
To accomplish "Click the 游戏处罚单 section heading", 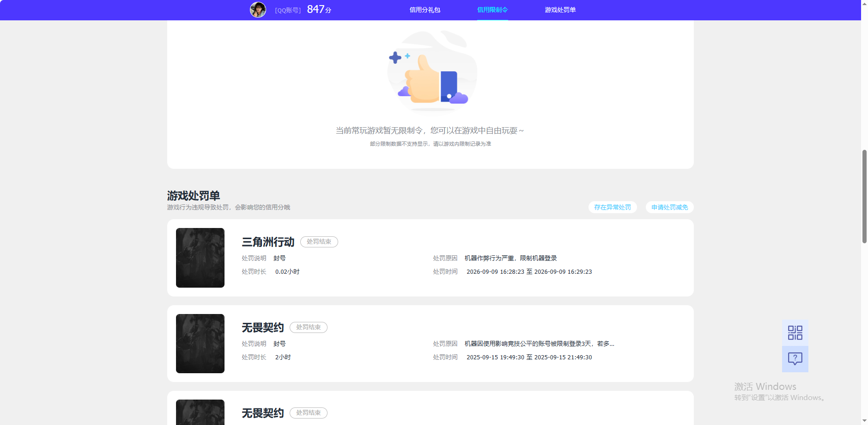I will point(194,196).
